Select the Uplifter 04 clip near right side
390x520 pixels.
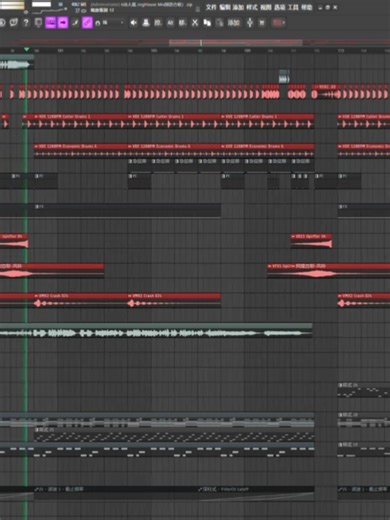click(x=311, y=241)
